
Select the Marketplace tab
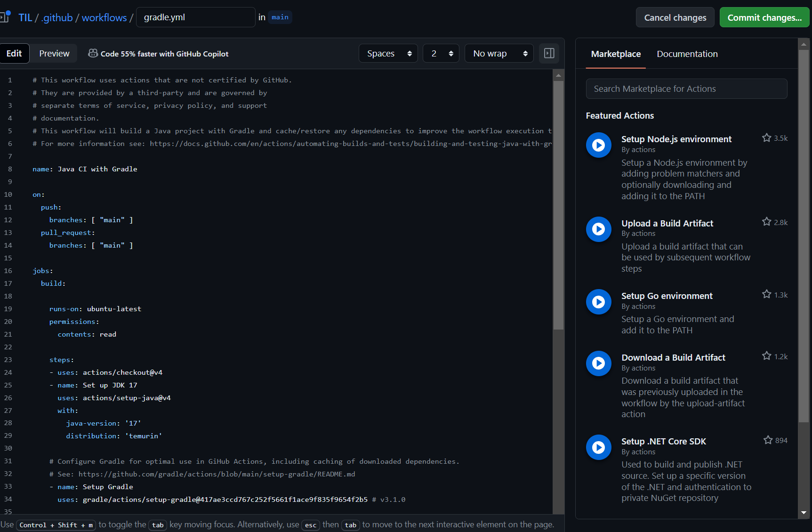(616, 54)
